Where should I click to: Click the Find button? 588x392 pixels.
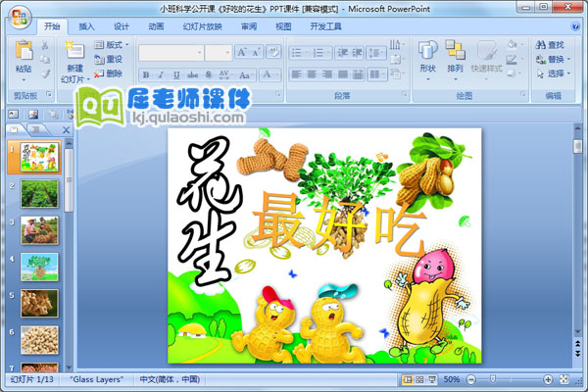(550, 45)
